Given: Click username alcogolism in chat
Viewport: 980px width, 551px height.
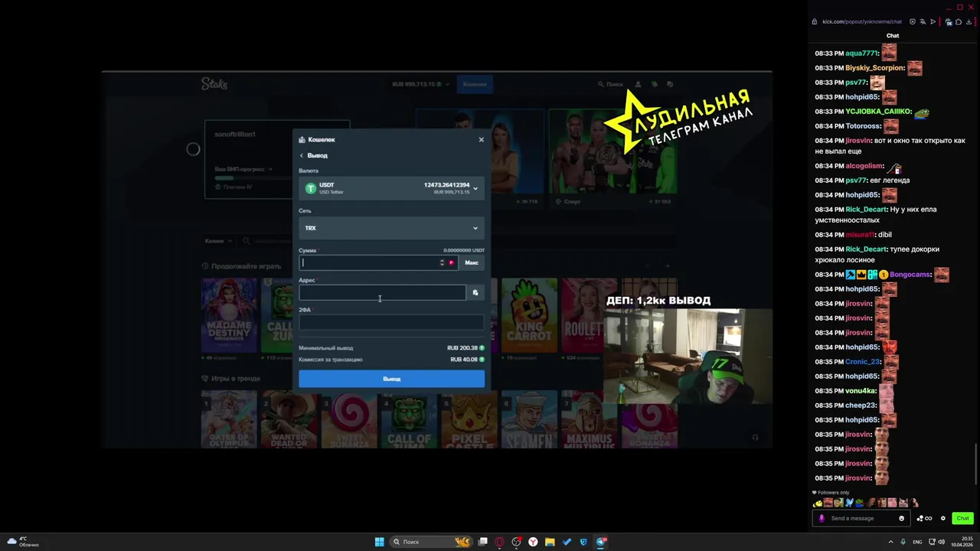Looking at the screenshot, I should coord(864,166).
